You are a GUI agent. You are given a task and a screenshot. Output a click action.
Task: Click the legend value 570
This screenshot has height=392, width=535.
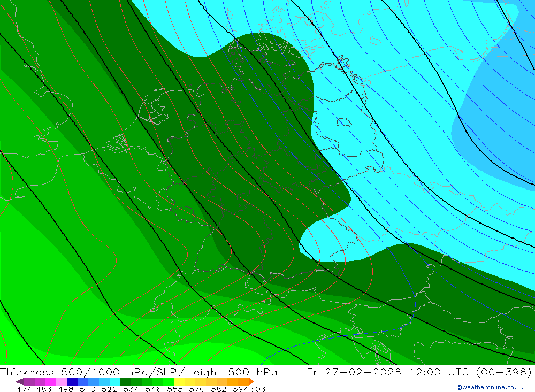pos(197,389)
